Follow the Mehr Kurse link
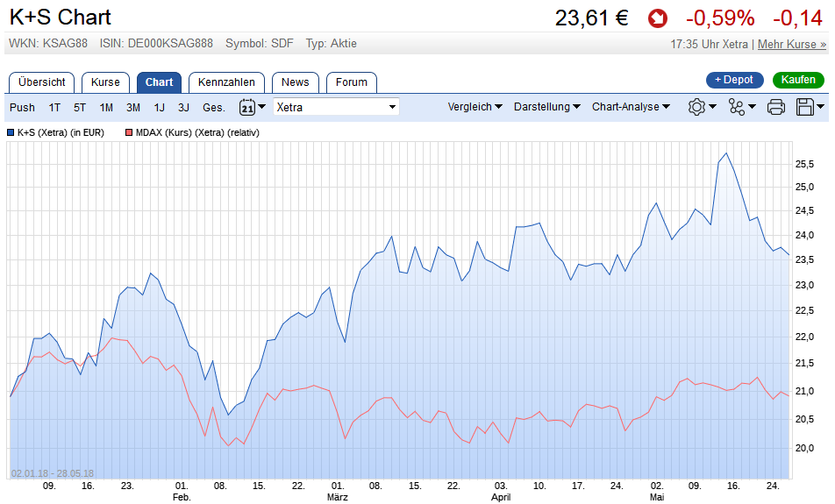Screen dimensions: 835x504 pyautogui.click(x=791, y=44)
